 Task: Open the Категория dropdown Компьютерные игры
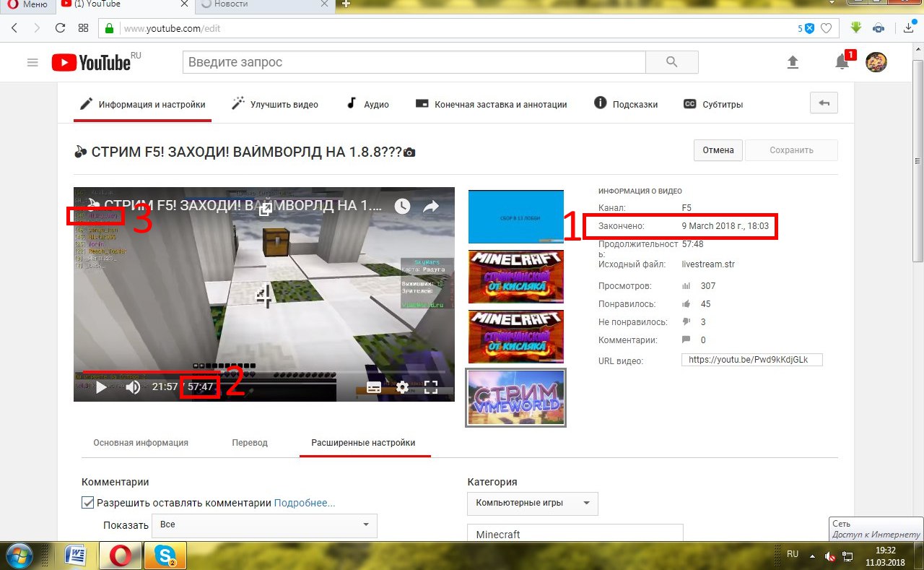click(532, 503)
